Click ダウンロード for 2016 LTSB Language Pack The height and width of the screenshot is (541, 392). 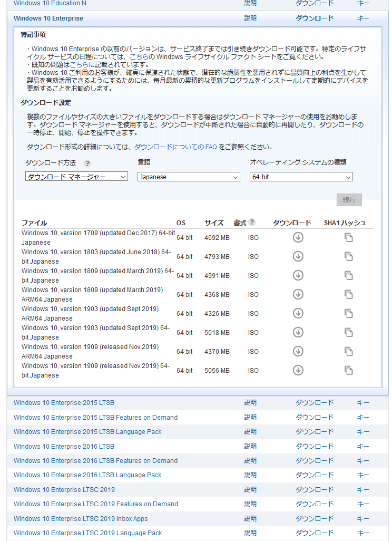click(x=315, y=475)
